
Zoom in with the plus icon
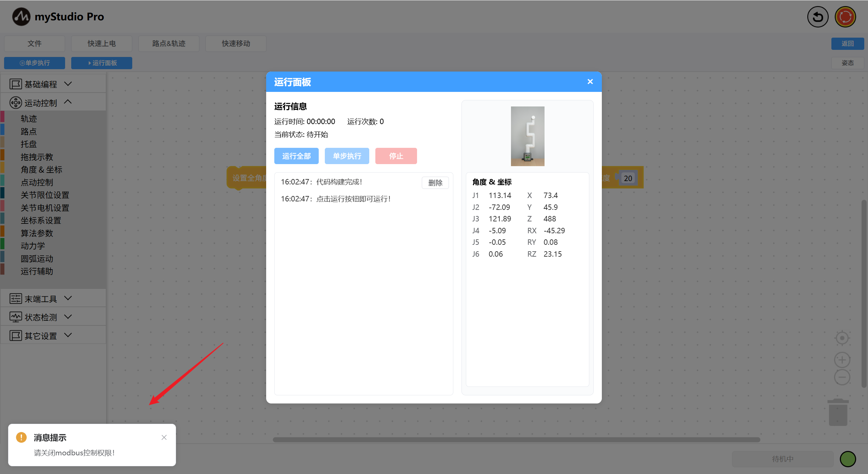[x=842, y=360]
